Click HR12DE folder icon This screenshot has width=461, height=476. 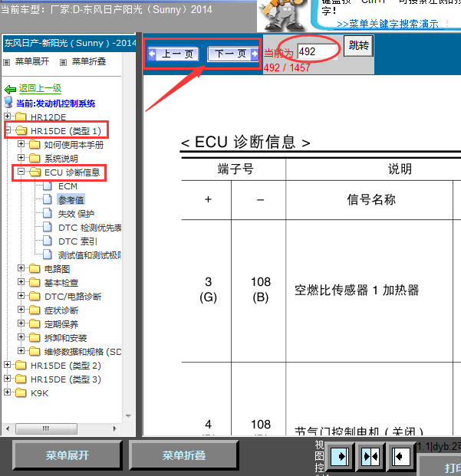pyautogui.click(x=21, y=117)
